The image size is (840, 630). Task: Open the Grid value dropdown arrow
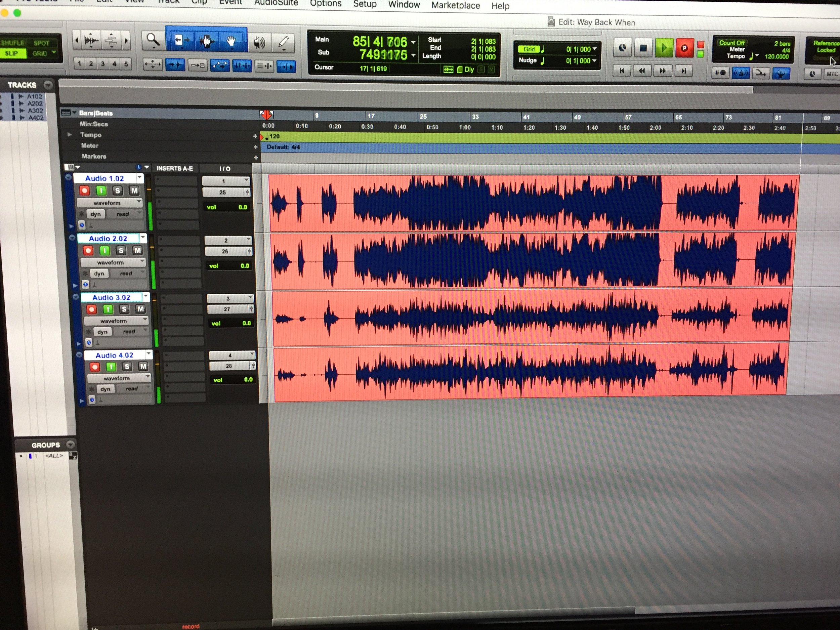coord(595,49)
